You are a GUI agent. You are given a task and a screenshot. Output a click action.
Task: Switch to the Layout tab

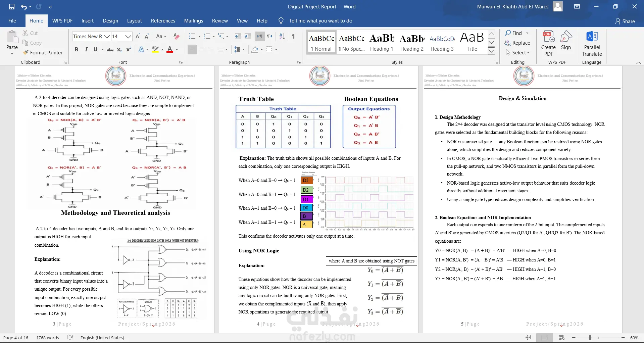[134, 21]
